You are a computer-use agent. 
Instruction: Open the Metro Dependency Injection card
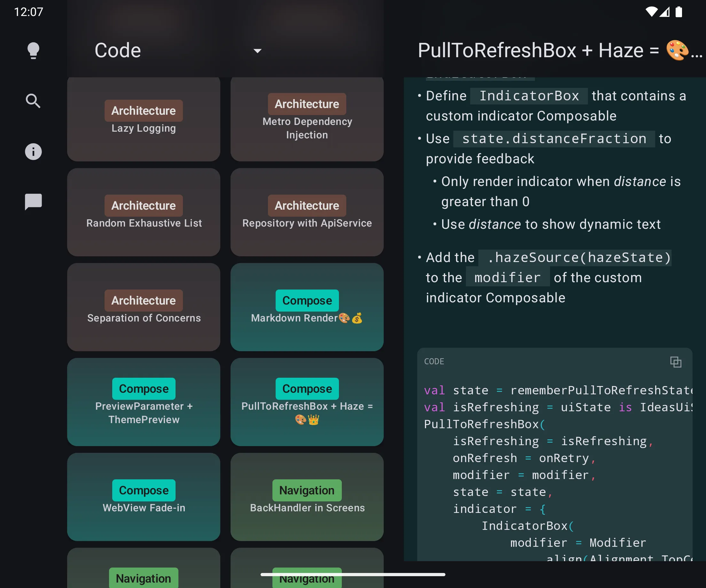coord(307,119)
